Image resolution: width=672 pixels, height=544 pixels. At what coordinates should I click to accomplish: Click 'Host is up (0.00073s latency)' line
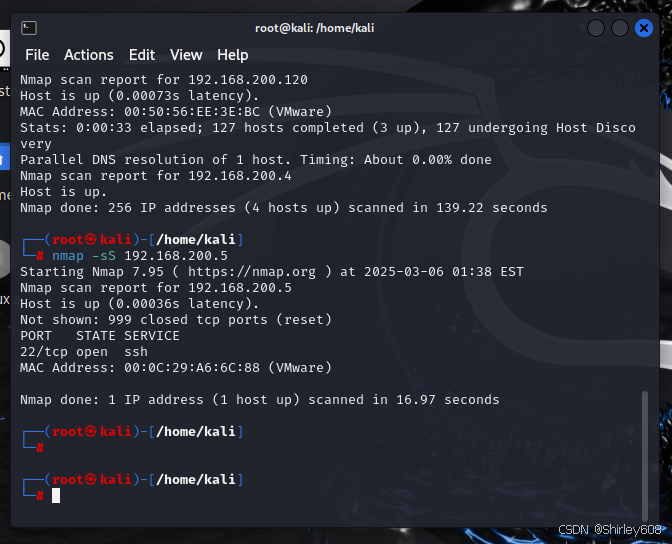coord(140,96)
